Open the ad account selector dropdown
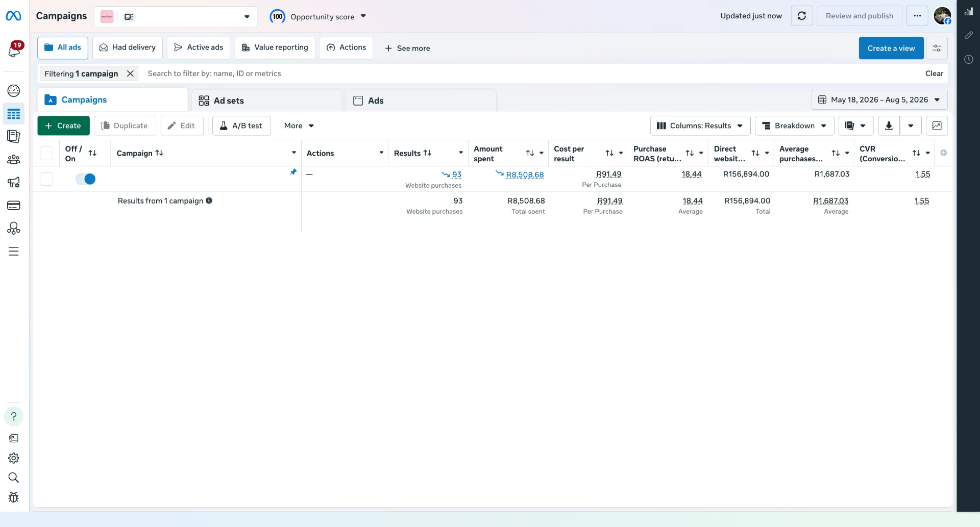 click(x=176, y=17)
